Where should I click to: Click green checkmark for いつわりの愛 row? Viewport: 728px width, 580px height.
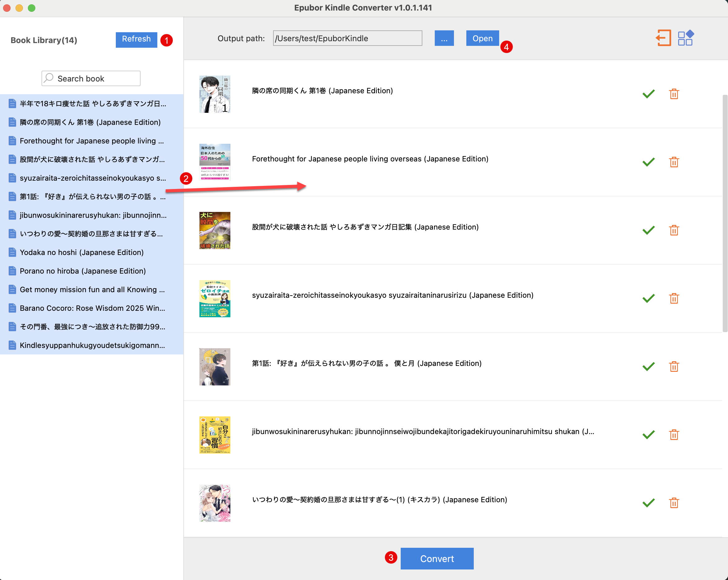648,503
